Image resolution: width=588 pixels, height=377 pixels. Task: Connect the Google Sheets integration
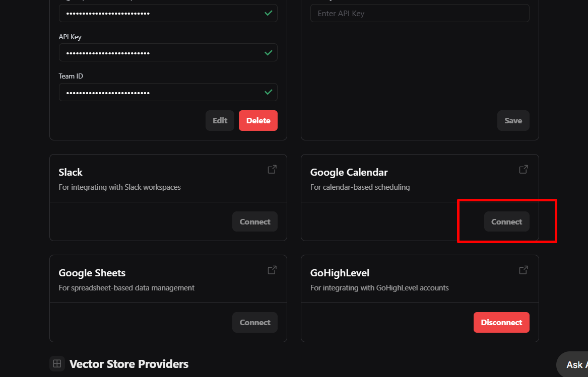point(255,322)
